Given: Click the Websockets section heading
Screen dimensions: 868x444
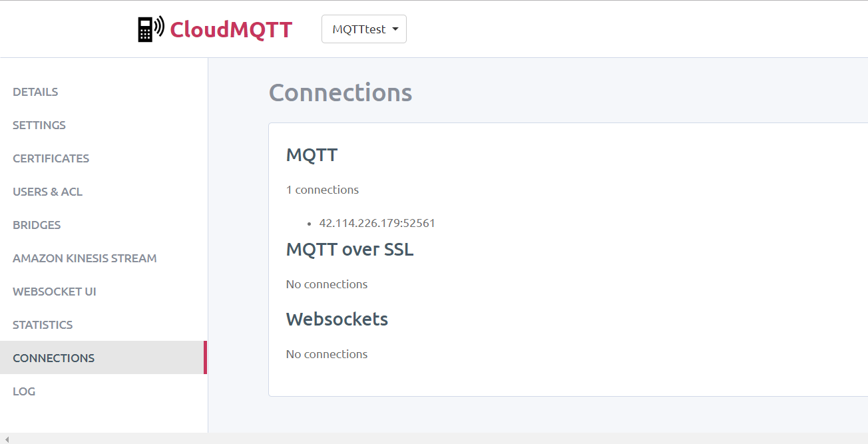Looking at the screenshot, I should pos(337,319).
